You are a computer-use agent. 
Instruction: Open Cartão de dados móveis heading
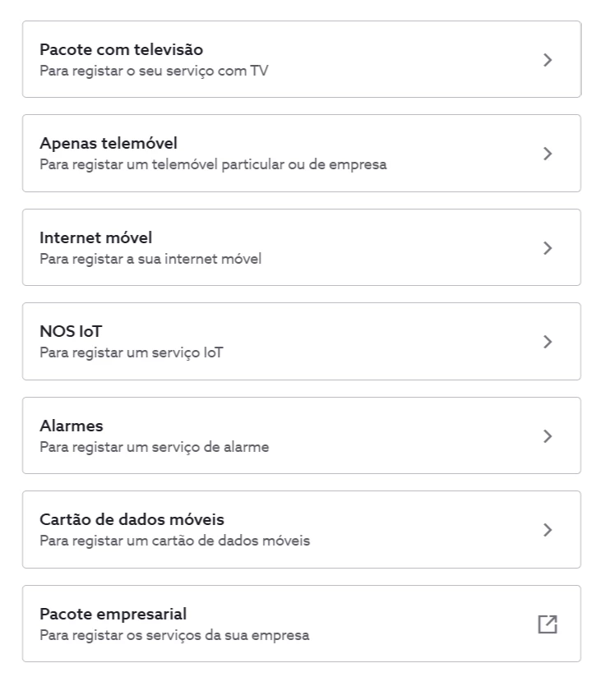pos(132,519)
